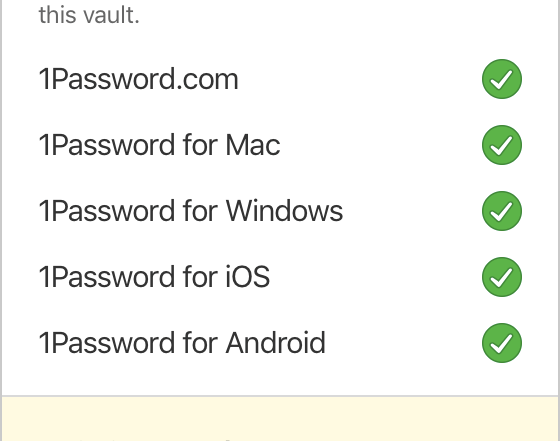Select the 1Password.com label

138,79
